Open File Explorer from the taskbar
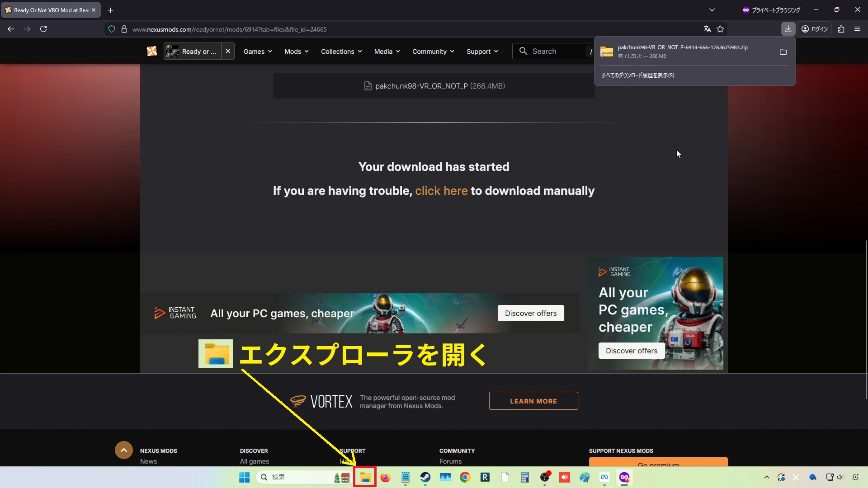The image size is (868, 488). click(x=365, y=477)
